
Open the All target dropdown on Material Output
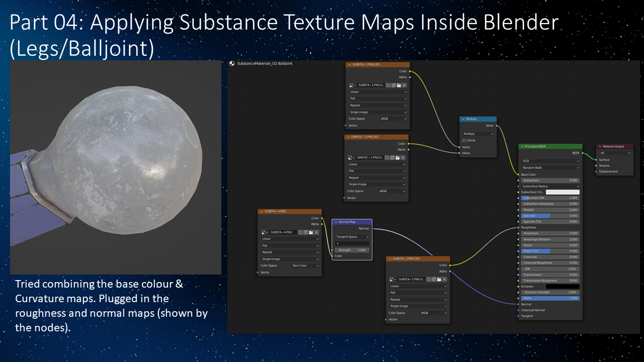(615, 153)
